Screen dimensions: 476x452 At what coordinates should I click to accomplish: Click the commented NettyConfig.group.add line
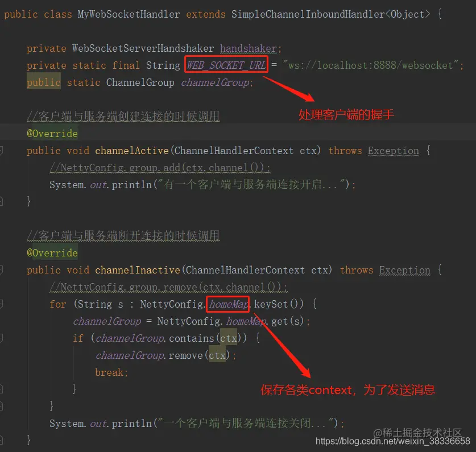160,168
